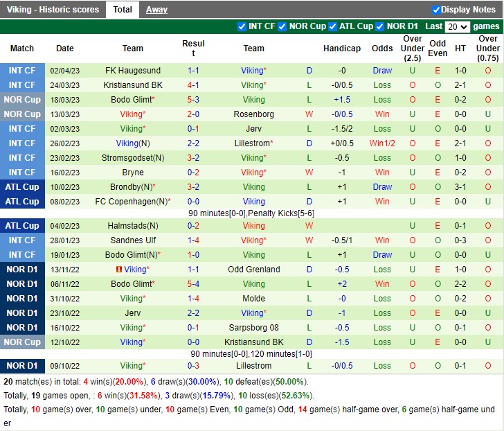Open the Last games count dropdown
Screen dimensions: 504x431
pyautogui.click(x=457, y=27)
